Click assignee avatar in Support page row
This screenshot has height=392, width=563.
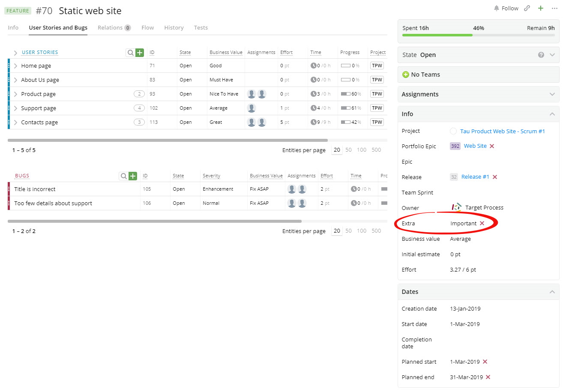(252, 108)
